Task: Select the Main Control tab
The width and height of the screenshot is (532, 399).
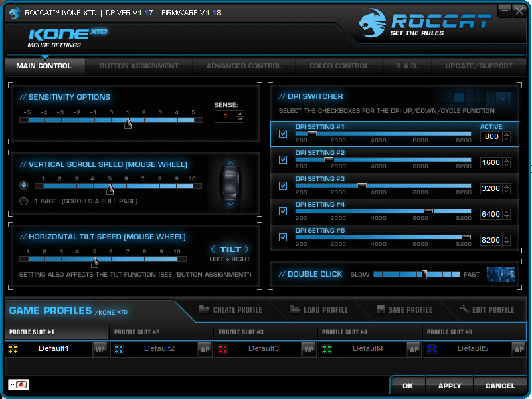Action: coord(44,66)
